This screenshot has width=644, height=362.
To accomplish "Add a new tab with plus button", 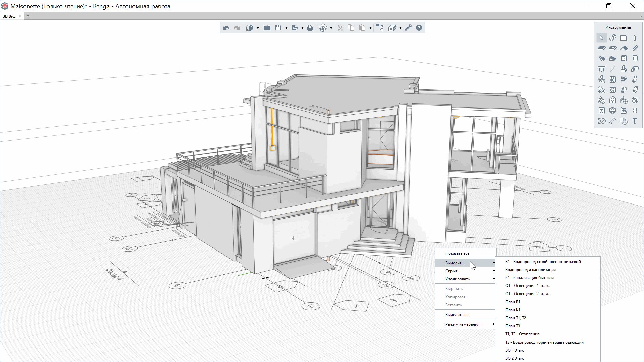I will point(28,16).
